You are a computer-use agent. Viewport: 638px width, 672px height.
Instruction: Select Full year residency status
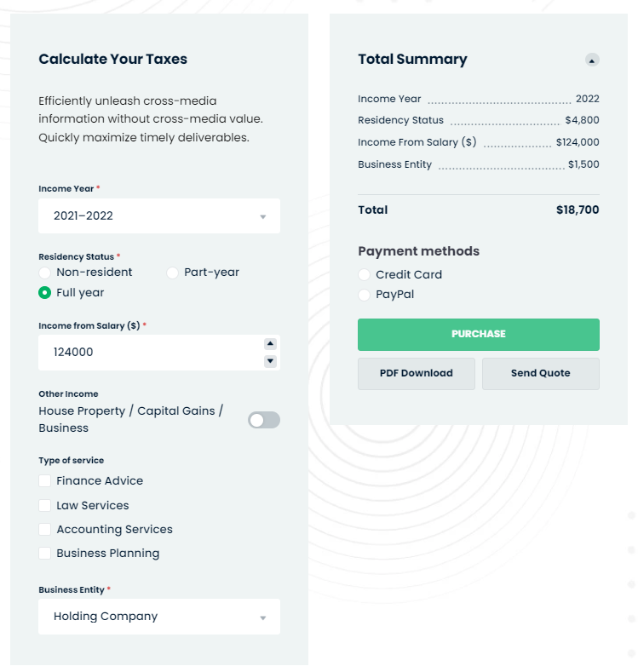point(45,293)
